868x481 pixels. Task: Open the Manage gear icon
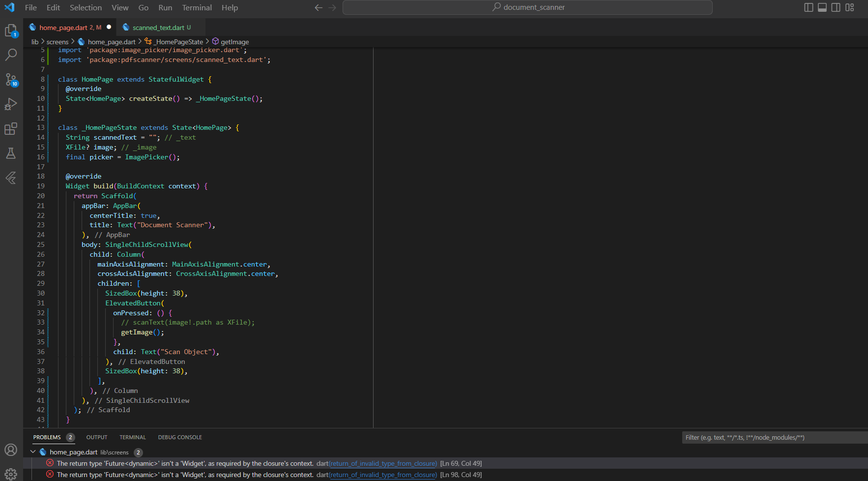tap(11, 474)
